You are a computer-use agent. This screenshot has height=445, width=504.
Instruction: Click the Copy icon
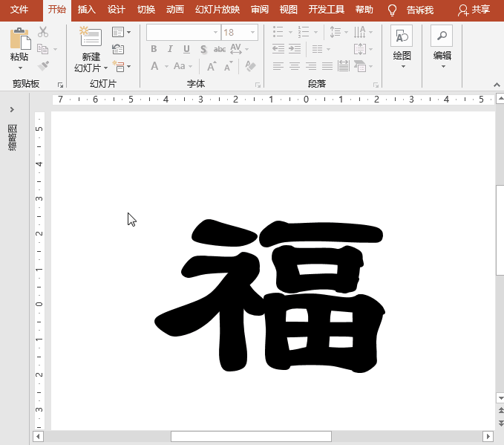[x=43, y=49]
